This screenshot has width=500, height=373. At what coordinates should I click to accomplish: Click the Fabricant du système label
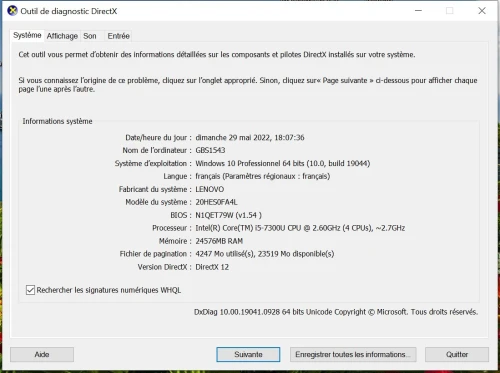click(x=155, y=189)
